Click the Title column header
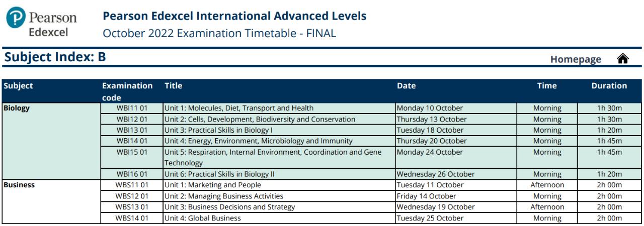644x226 pixels. [174, 86]
